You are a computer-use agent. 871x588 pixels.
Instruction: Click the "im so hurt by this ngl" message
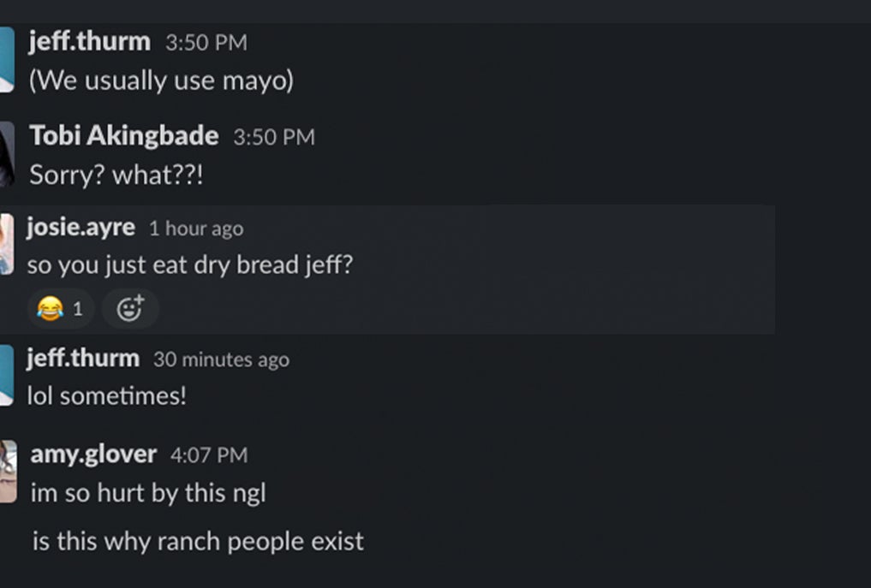pos(148,493)
